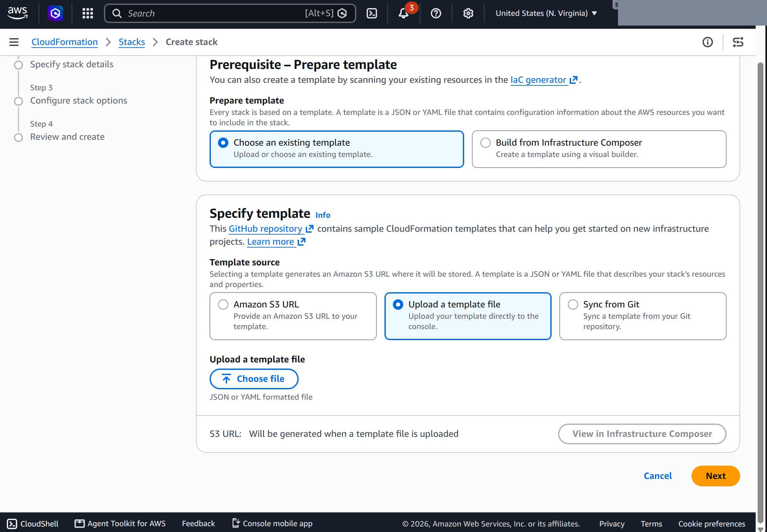Open the Specify template Info link

point(323,215)
